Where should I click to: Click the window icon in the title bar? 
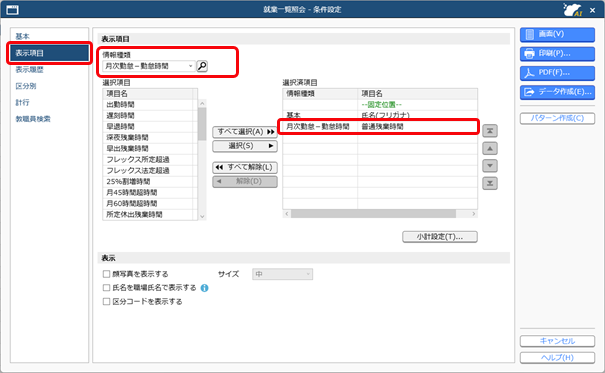(x=12, y=10)
